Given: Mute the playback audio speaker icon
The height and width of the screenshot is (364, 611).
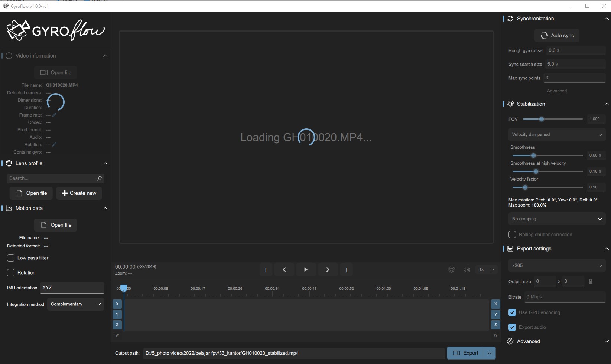Looking at the screenshot, I should [x=467, y=270].
